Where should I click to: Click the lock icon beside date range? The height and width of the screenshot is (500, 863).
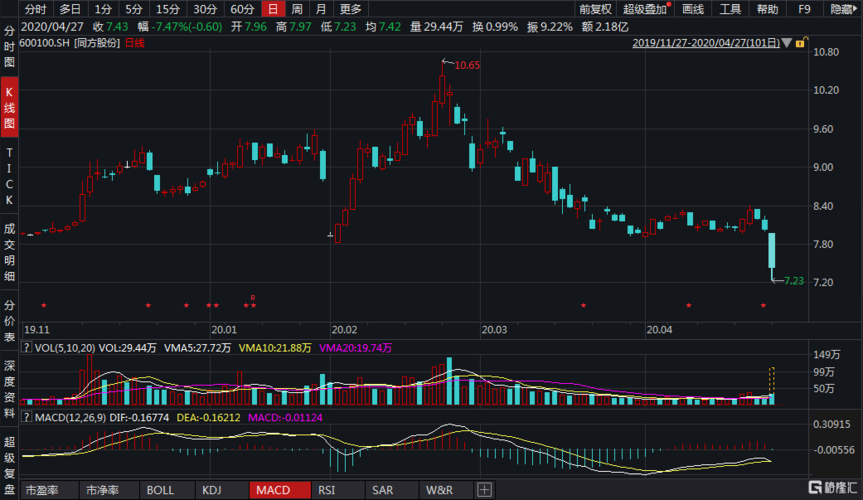(799, 43)
